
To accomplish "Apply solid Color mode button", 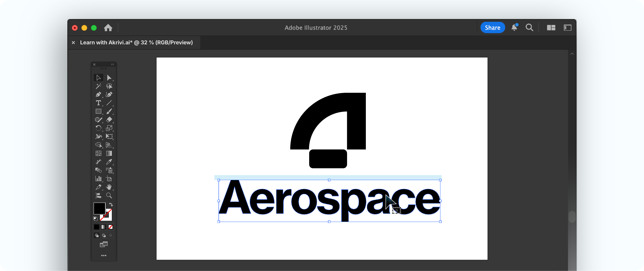I will pyautogui.click(x=97, y=227).
